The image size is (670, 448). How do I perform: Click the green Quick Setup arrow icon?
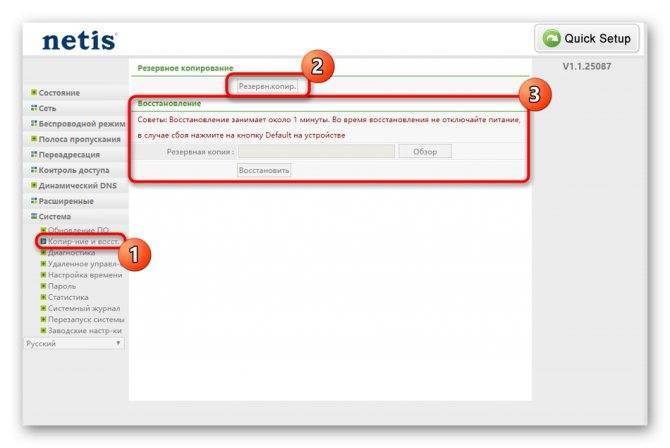coord(551,38)
